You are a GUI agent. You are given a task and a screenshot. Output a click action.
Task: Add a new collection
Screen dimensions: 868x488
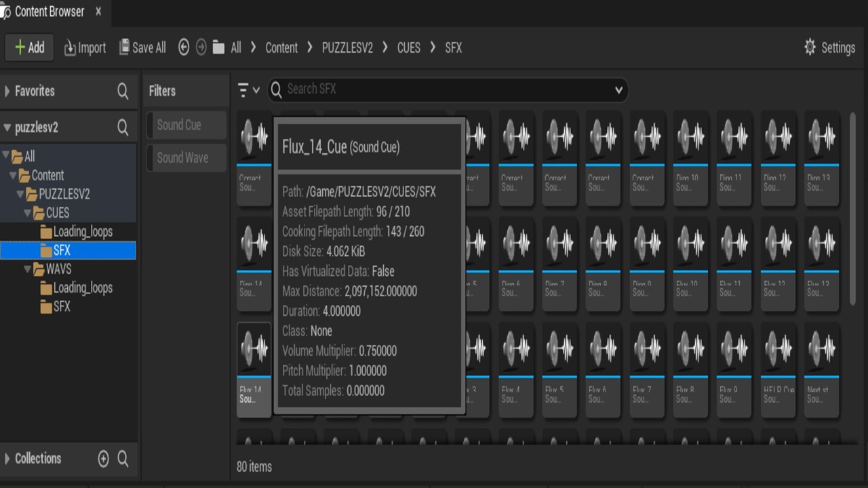[x=103, y=459]
